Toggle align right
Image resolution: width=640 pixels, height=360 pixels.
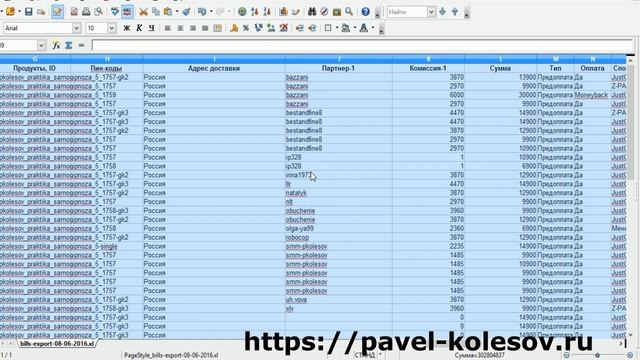[193, 28]
